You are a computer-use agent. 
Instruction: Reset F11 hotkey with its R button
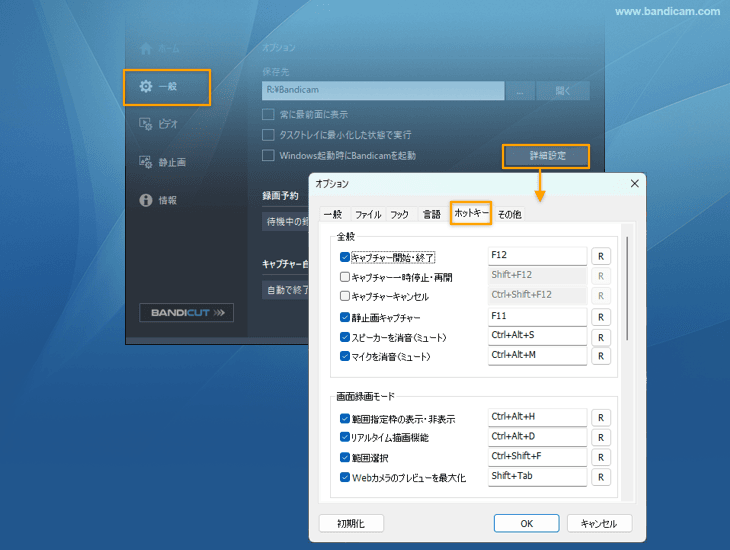click(x=601, y=317)
